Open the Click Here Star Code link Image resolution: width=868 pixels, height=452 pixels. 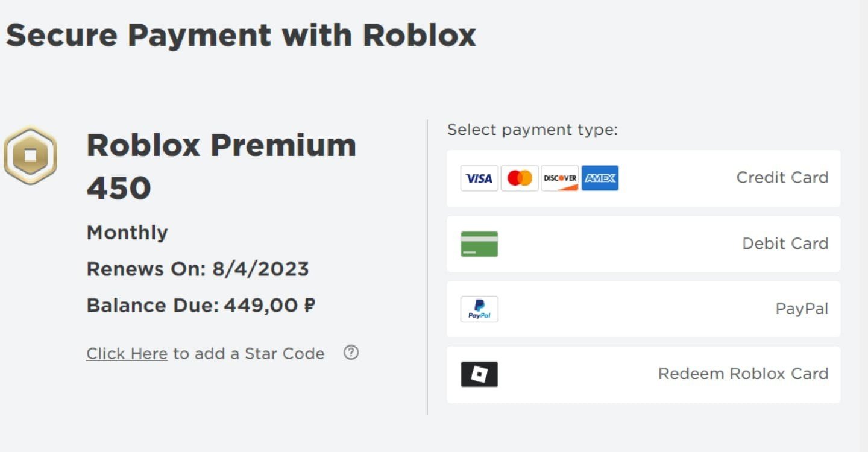(x=127, y=354)
